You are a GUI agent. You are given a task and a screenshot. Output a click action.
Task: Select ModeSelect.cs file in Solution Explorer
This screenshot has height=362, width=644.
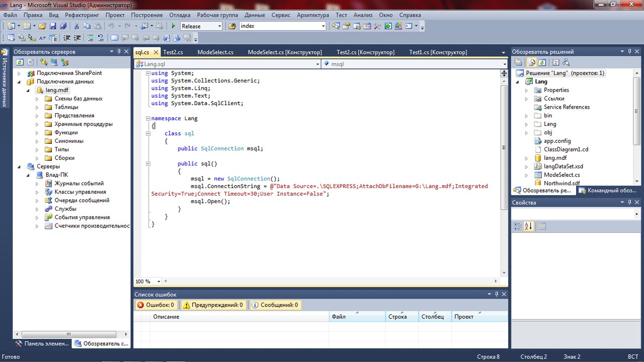(561, 175)
